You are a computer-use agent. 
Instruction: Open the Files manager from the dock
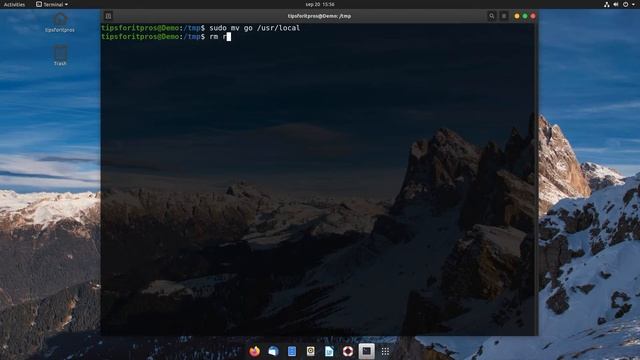[292, 351]
